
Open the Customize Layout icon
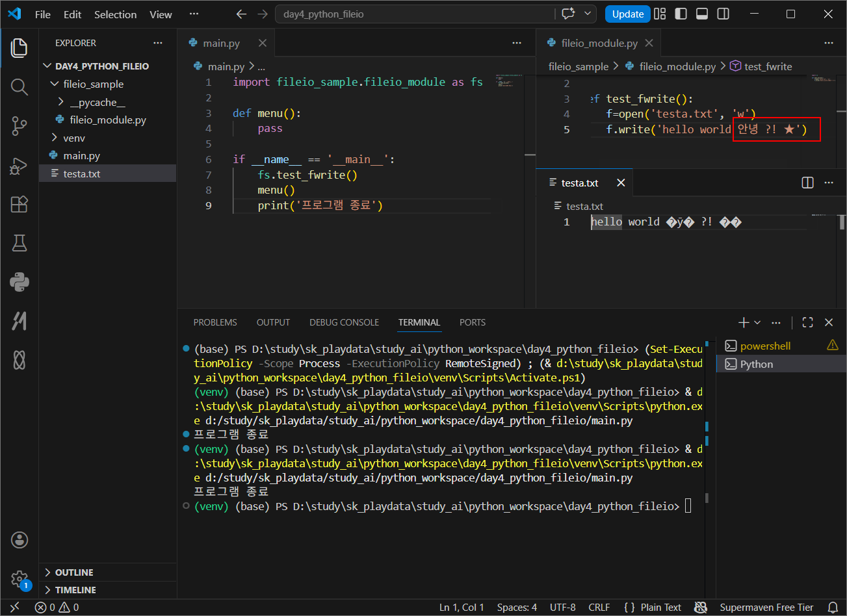pyautogui.click(x=660, y=14)
